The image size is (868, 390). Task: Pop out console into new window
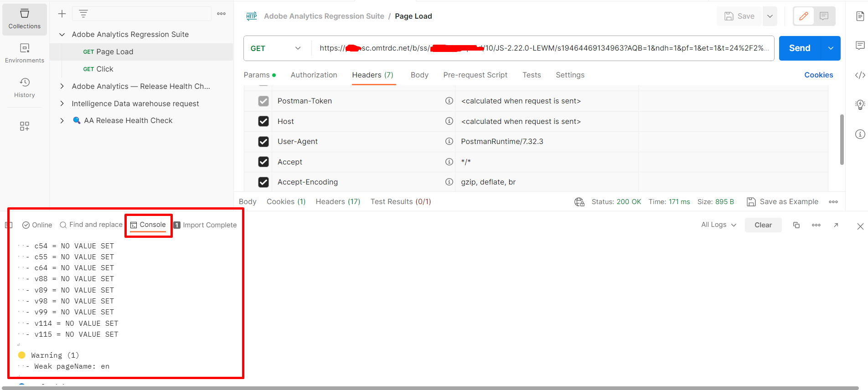pos(836,225)
